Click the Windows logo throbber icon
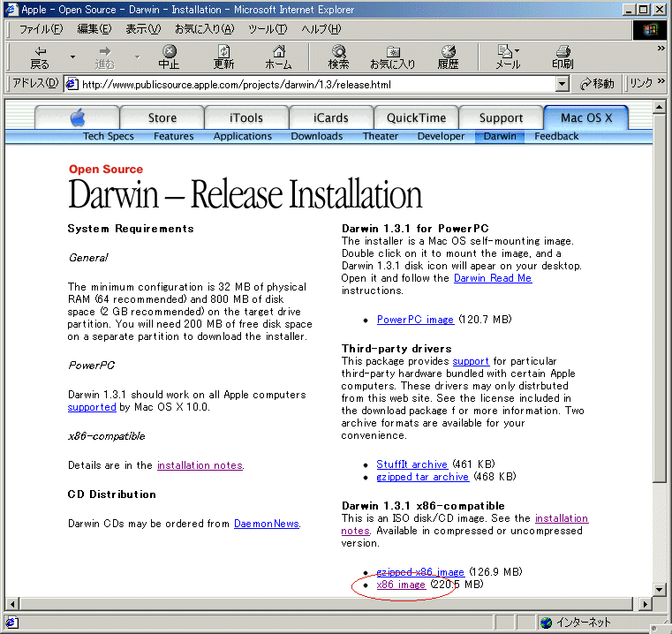672x634 pixels. click(650, 29)
